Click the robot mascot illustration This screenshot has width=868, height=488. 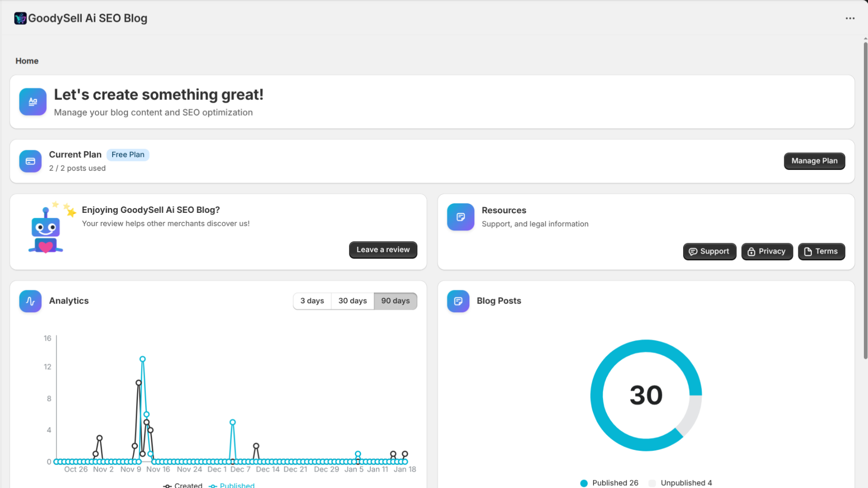pos(45,229)
